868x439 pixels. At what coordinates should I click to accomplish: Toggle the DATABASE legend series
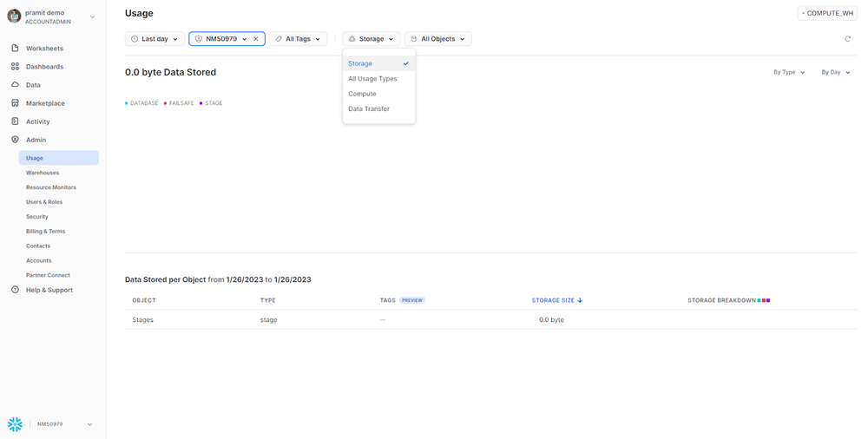click(143, 103)
